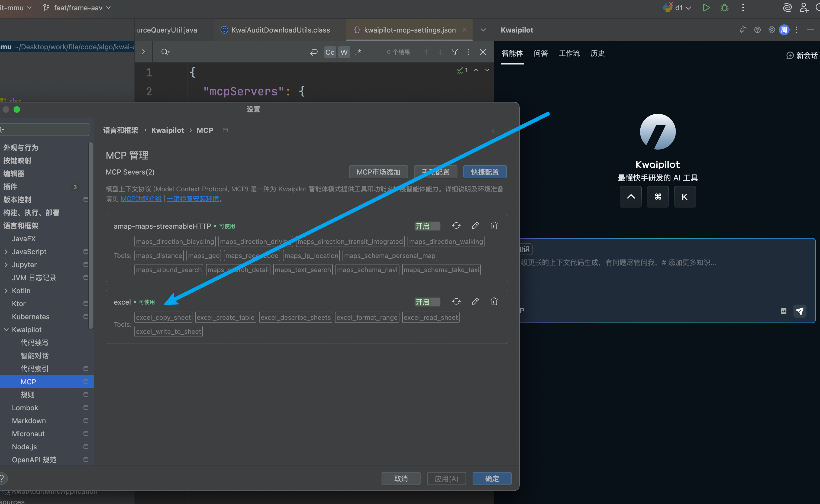Toggle the amap-maps server switch off
This screenshot has width=820, height=504.
click(x=427, y=226)
